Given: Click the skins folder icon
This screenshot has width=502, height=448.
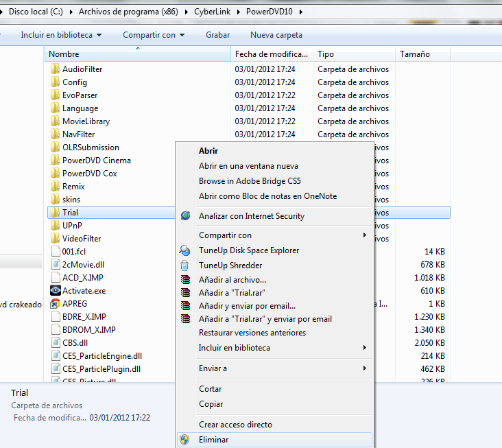Looking at the screenshot, I should tap(55, 199).
